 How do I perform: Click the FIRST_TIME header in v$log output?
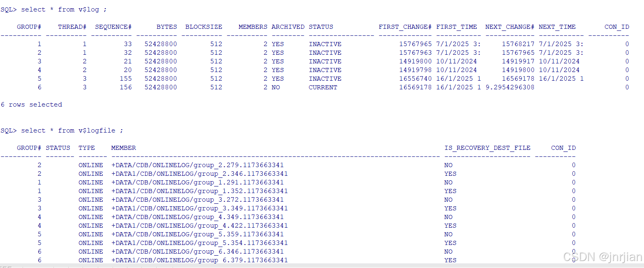(x=457, y=26)
